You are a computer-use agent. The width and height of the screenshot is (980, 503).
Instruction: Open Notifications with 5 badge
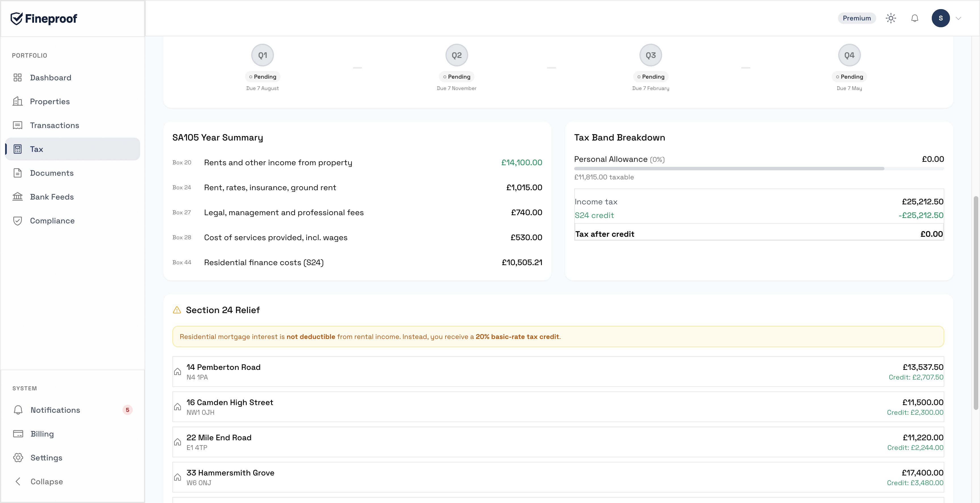55,410
